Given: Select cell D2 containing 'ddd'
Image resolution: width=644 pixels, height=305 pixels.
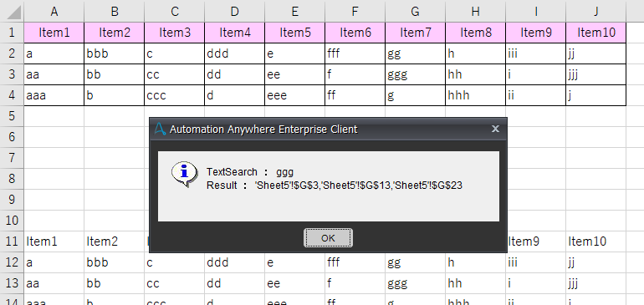Looking at the screenshot, I should pyautogui.click(x=234, y=53).
